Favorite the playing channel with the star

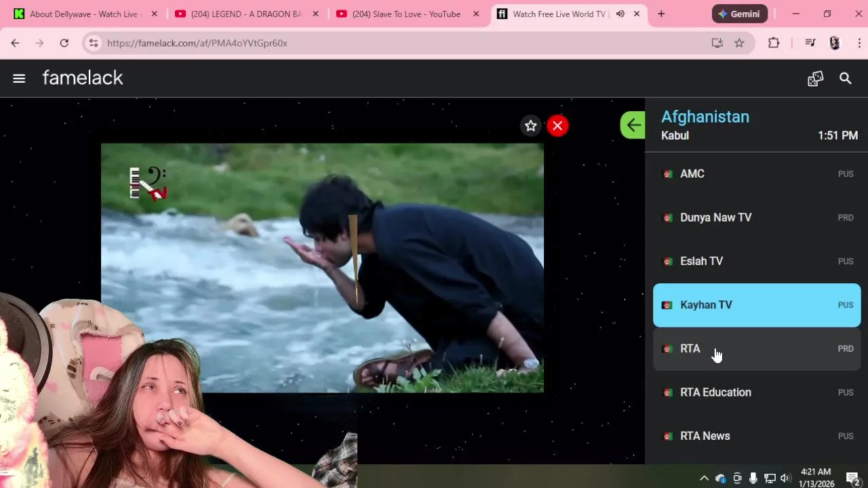[x=531, y=125]
